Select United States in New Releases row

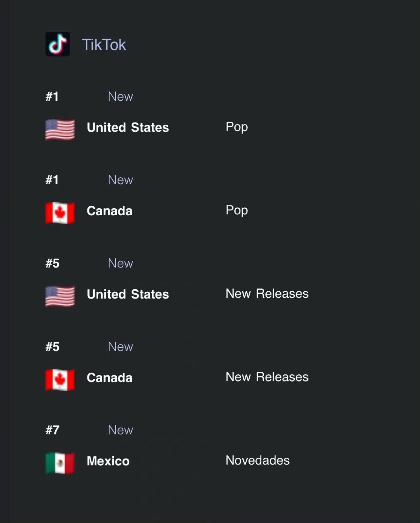pyautogui.click(x=128, y=294)
